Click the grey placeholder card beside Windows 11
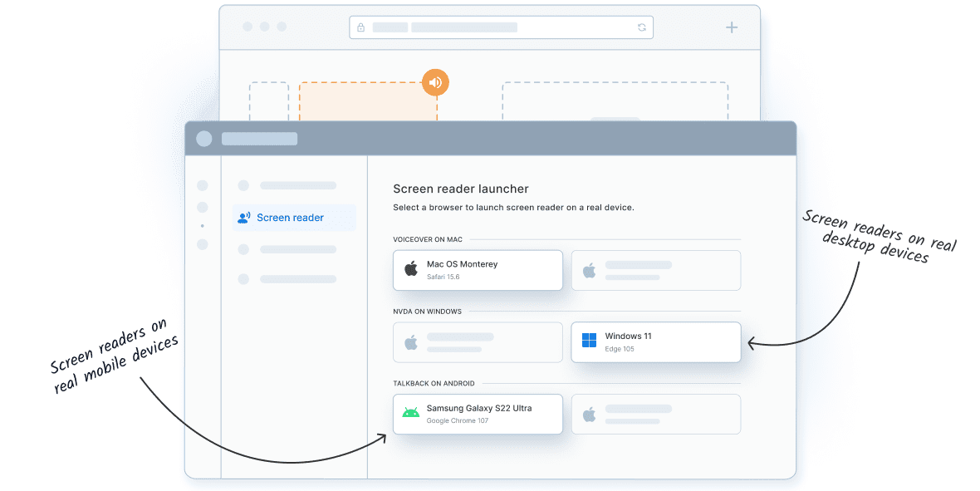This screenshot has height=491, width=980. pos(478,341)
